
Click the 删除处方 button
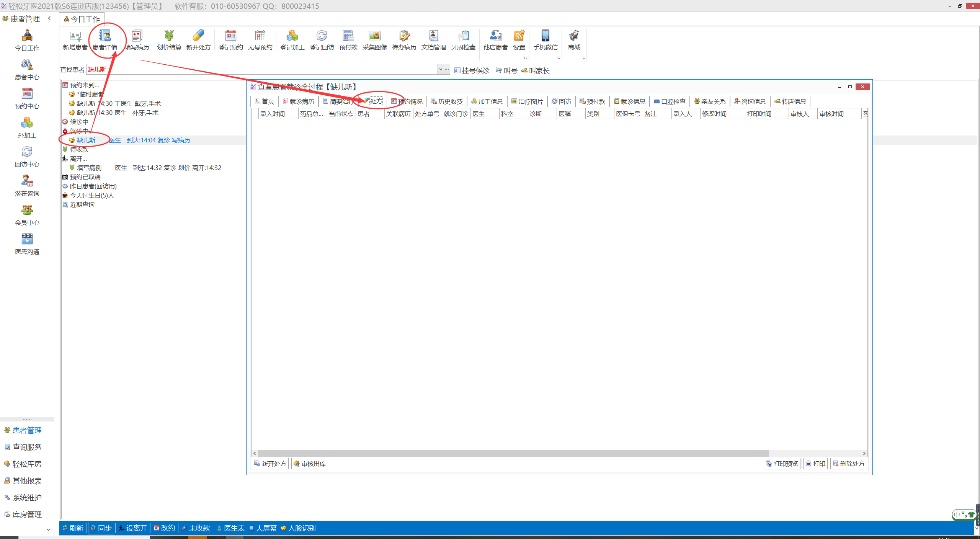pos(849,464)
